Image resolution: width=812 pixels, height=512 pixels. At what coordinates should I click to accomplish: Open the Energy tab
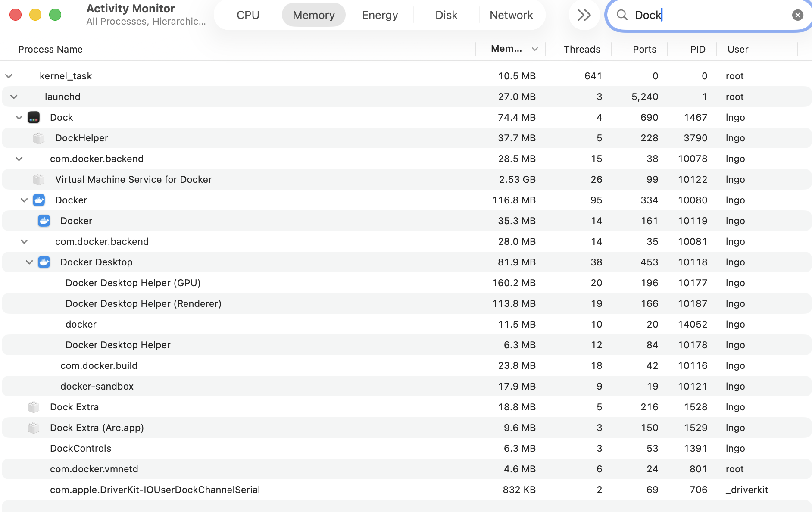pos(380,15)
